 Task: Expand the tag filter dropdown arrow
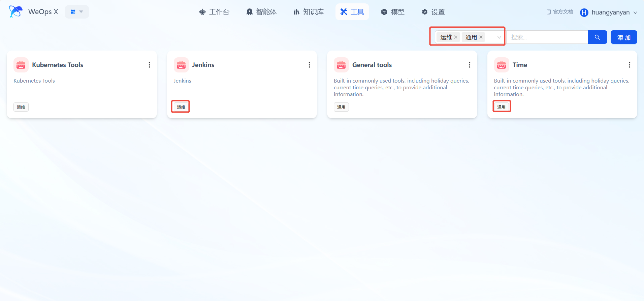[499, 37]
